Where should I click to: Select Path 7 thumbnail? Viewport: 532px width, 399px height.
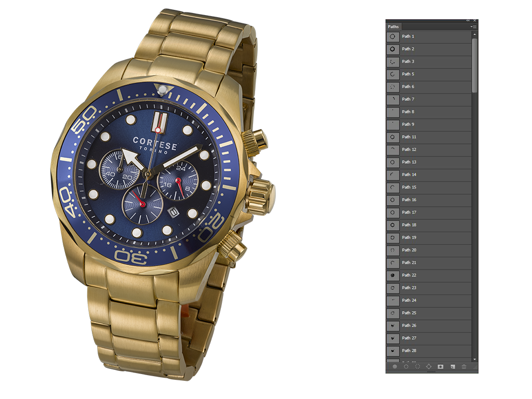click(393, 99)
